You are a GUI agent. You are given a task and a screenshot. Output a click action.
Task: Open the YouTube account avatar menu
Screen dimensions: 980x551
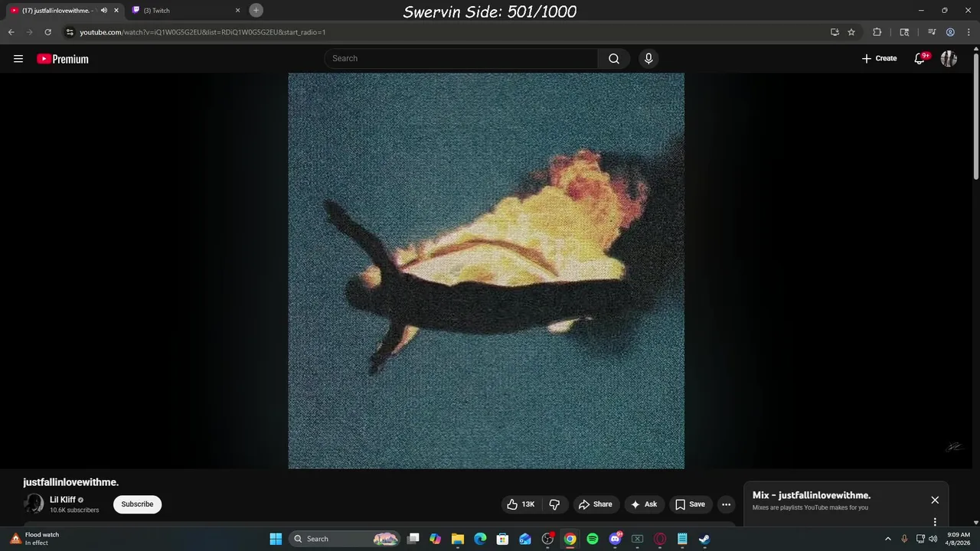coord(949,59)
